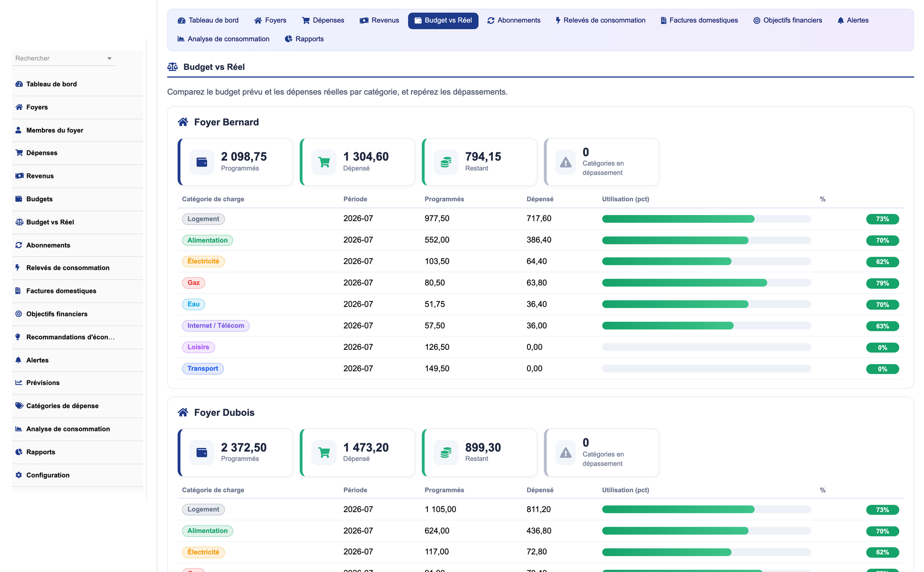Click the Rapports pie chart icon in sidebar
Screen dimensions: 924x572
(19, 452)
